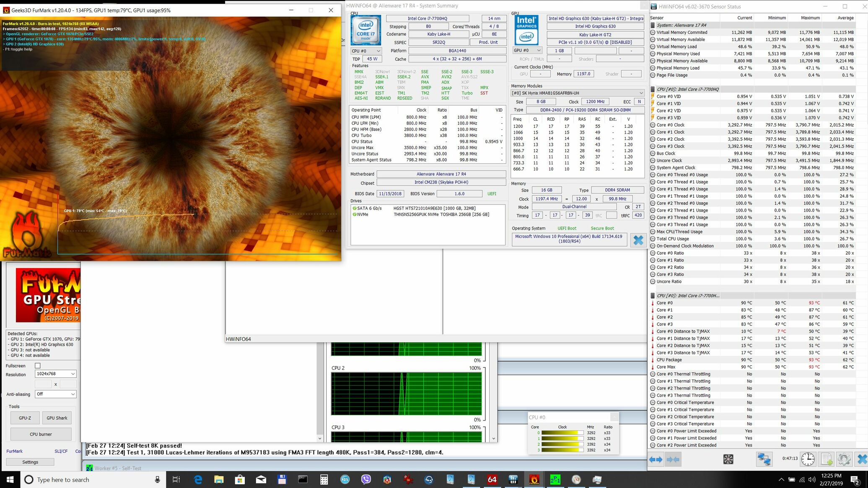Open fan control via the fan icon
This screenshot has height=488, width=868.
(x=728, y=460)
